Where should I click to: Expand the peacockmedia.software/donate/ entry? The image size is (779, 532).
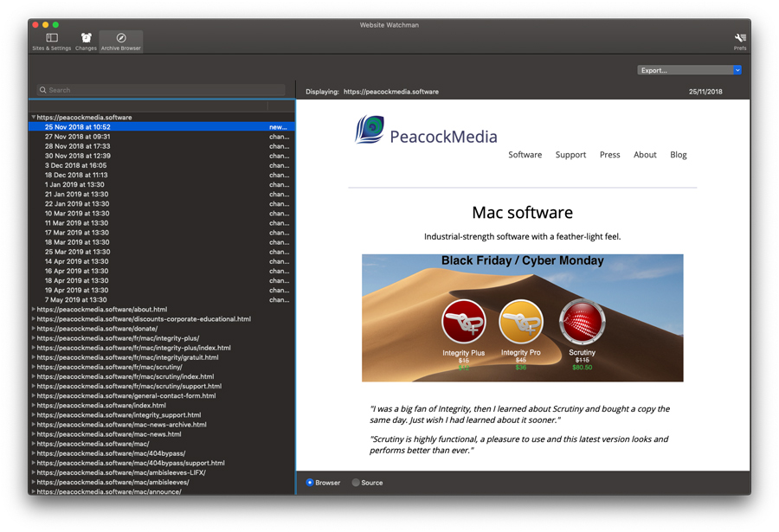(34, 329)
